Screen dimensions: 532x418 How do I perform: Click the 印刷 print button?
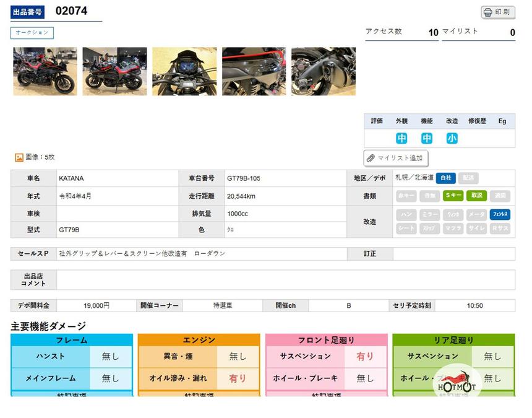coord(498,12)
